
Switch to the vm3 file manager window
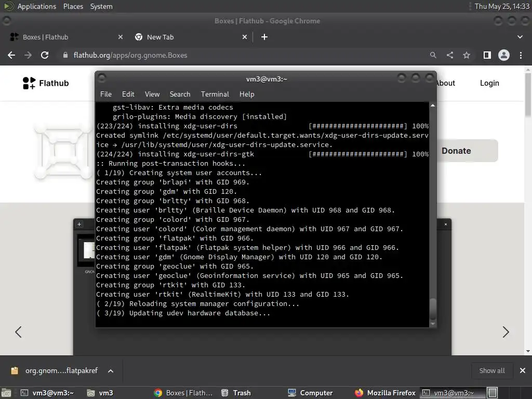[100, 393]
